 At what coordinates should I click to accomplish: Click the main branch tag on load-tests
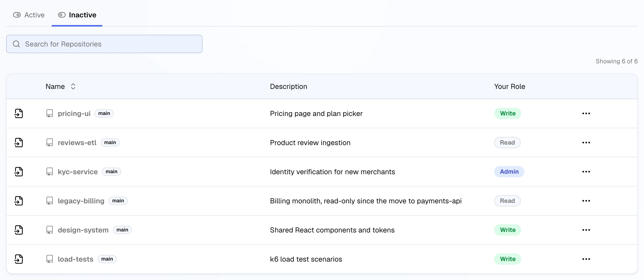(107, 259)
